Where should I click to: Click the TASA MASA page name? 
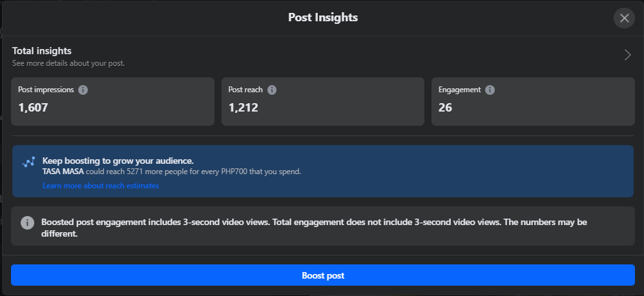(x=63, y=172)
